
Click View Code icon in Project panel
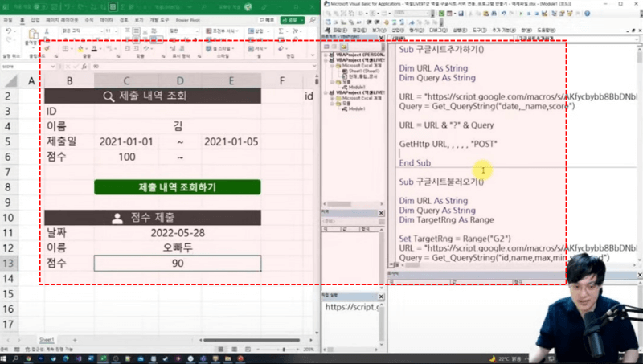[327, 47]
